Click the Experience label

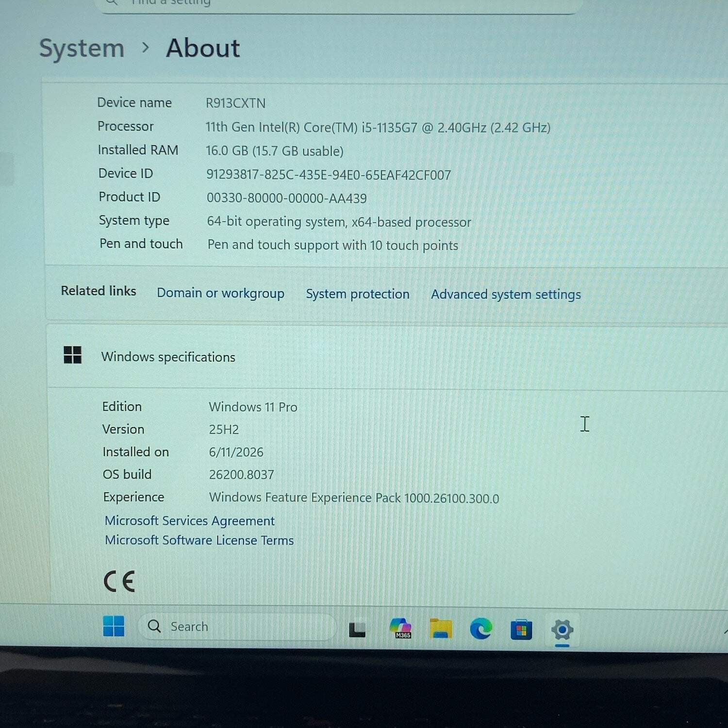tap(134, 497)
